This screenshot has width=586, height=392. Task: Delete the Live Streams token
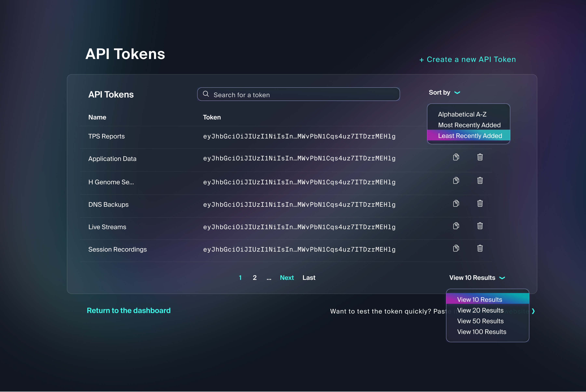coord(480,226)
